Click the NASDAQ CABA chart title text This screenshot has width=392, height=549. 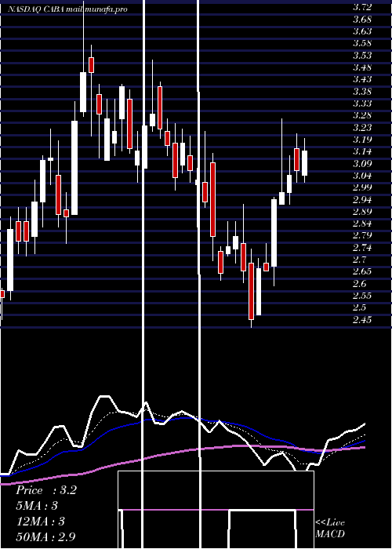(67, 9)
